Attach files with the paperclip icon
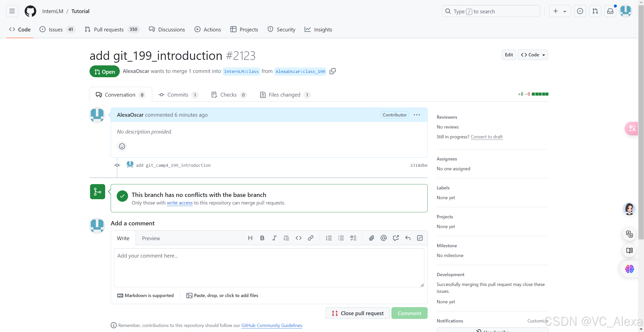Viewport: 644px width, 332px height. [x=372, y=238]
